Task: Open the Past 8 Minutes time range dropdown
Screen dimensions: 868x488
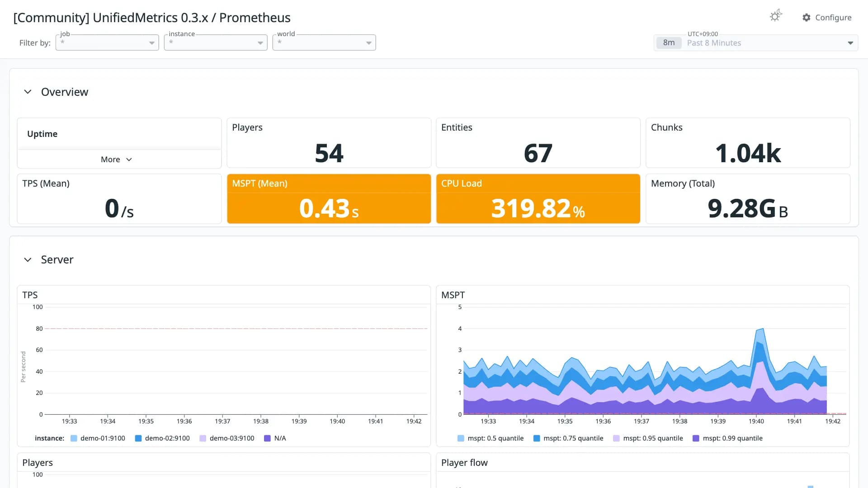Action: (x=756, y=42)
